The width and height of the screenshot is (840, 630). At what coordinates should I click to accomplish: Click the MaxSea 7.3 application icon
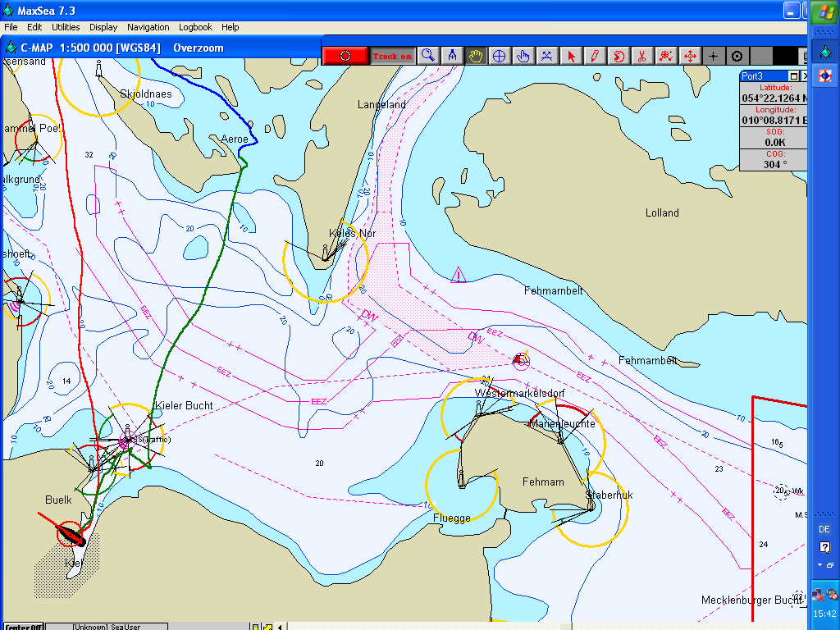point(8,10)
